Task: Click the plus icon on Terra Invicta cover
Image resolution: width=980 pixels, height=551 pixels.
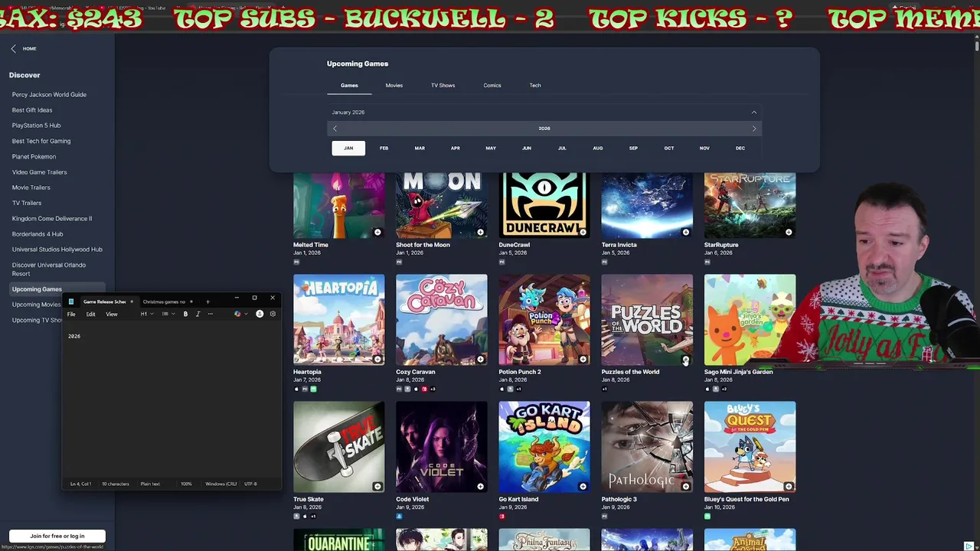Action: tap(685, 232)
